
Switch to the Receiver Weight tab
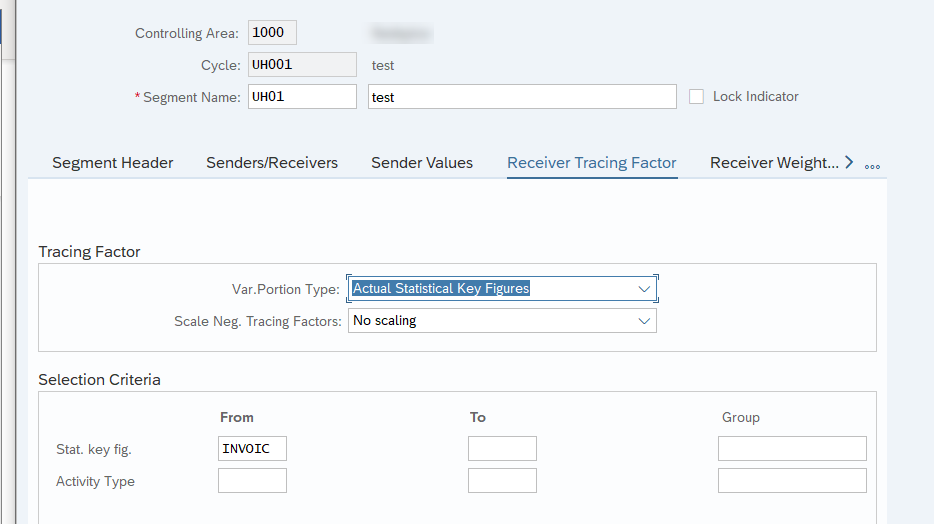tap(774, 163)
